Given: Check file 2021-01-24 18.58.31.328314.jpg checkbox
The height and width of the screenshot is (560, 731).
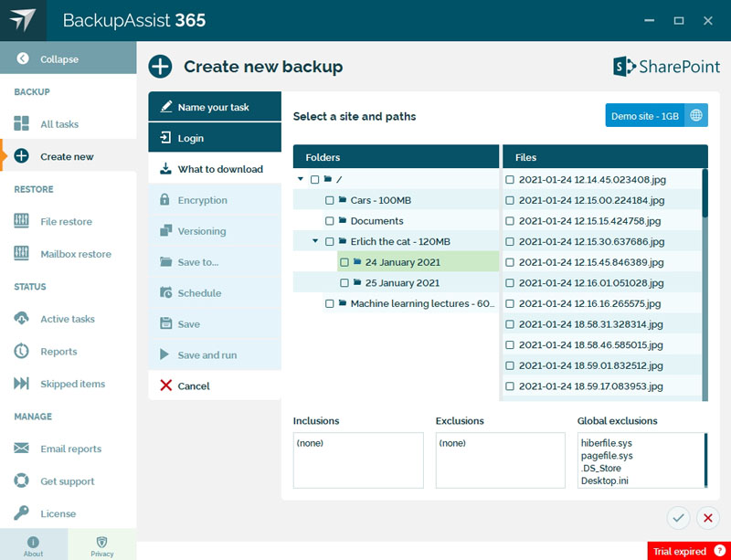Looking at the screenshot, I should click(510, 324).
